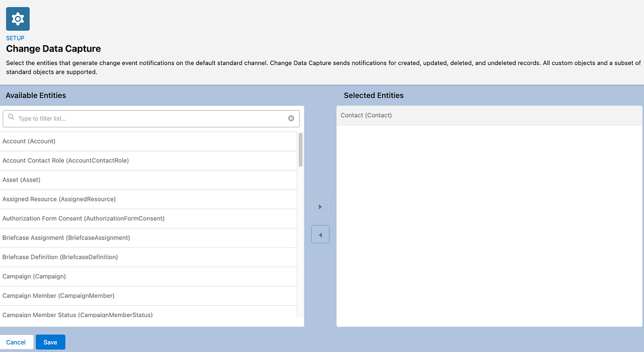Click the magnifying glass search icon
Image resolution: width=644 pixels, height=352 pixels.
point(11,118)
